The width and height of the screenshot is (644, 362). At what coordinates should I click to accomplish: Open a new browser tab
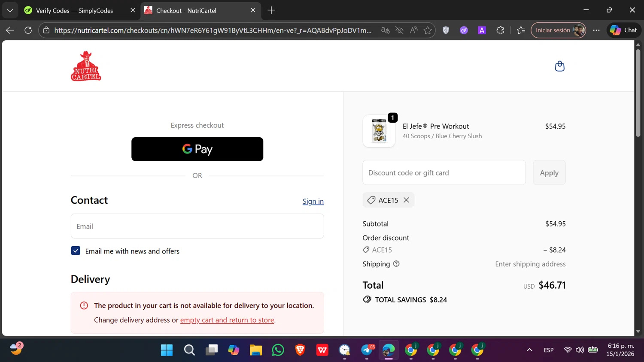coord(271,10)
